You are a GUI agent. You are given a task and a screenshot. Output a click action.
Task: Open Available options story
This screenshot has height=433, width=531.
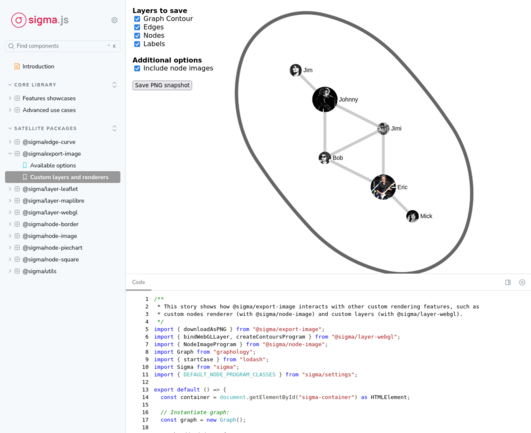tap(53, 165)
